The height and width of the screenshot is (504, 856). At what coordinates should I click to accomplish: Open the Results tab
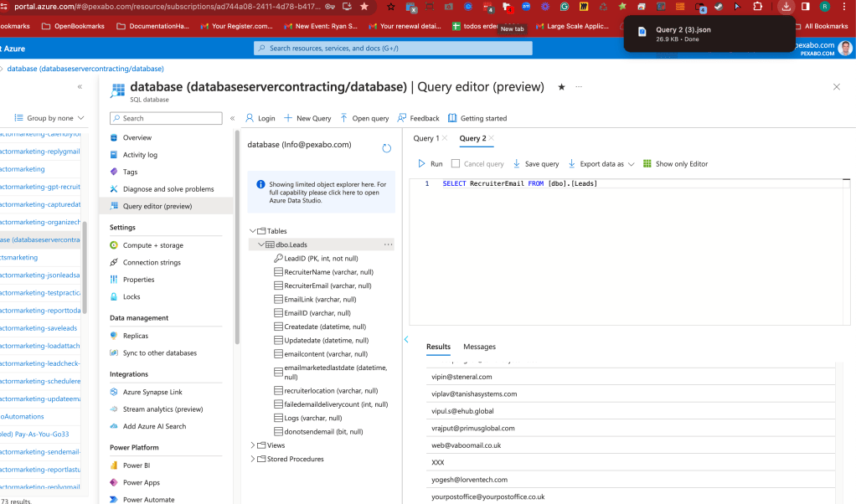438,347
